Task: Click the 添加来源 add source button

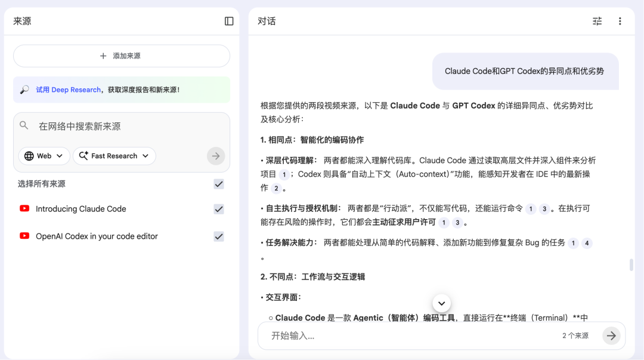Action: [121, 56]
